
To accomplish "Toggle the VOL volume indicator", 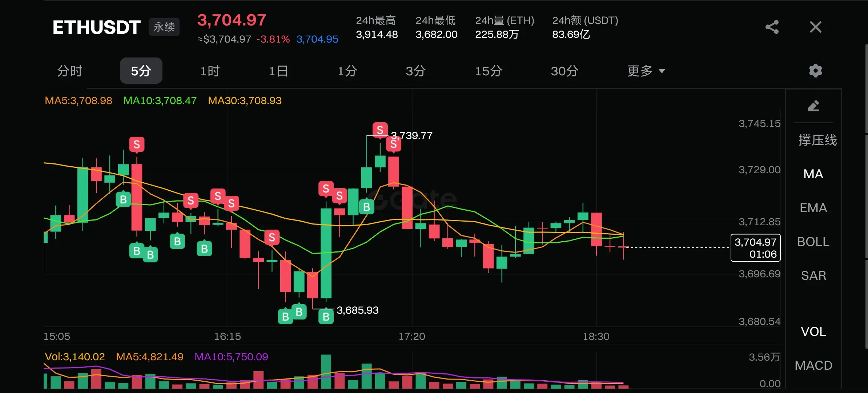I will pos(813,331).
